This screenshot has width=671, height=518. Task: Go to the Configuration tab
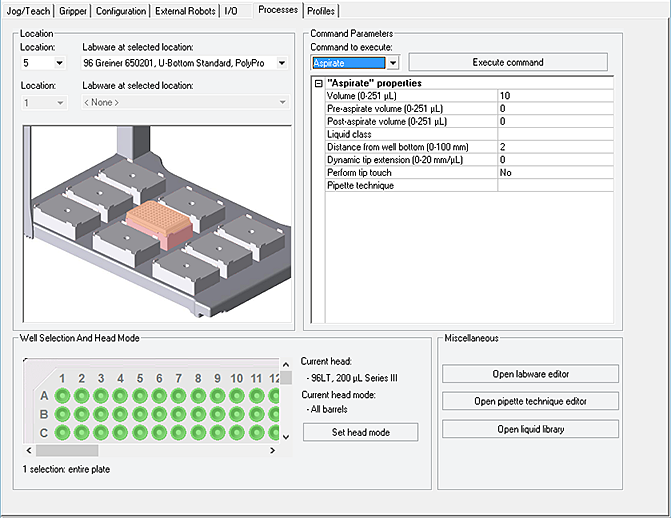pos(121,11)
